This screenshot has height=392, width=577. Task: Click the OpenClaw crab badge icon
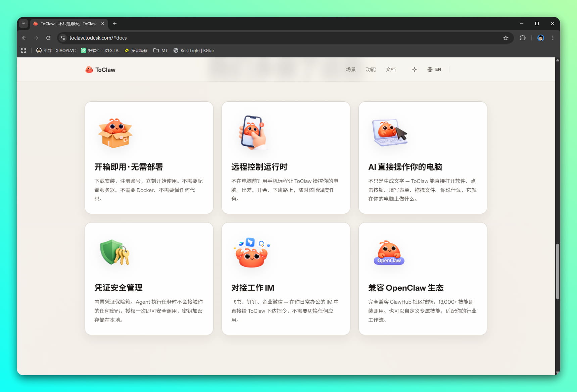click(389, 253)
